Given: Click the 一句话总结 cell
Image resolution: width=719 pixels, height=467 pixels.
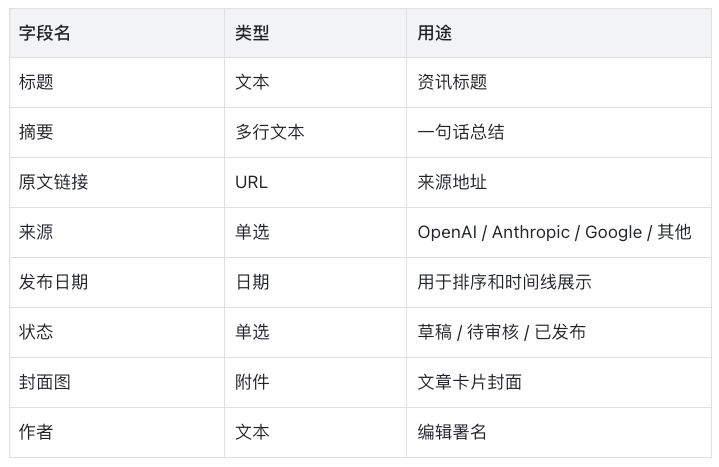Looking at the screenshot, I should click(559, 133).
